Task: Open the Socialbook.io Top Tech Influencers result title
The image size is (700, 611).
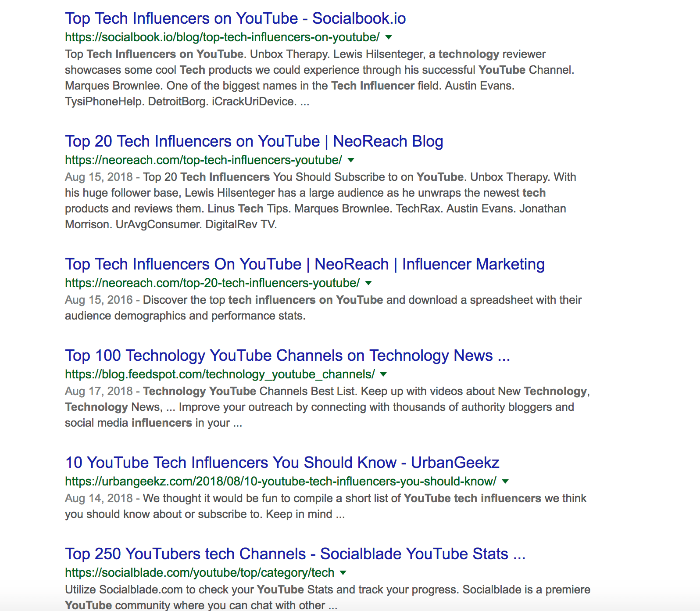Action: tap(235, 18)
